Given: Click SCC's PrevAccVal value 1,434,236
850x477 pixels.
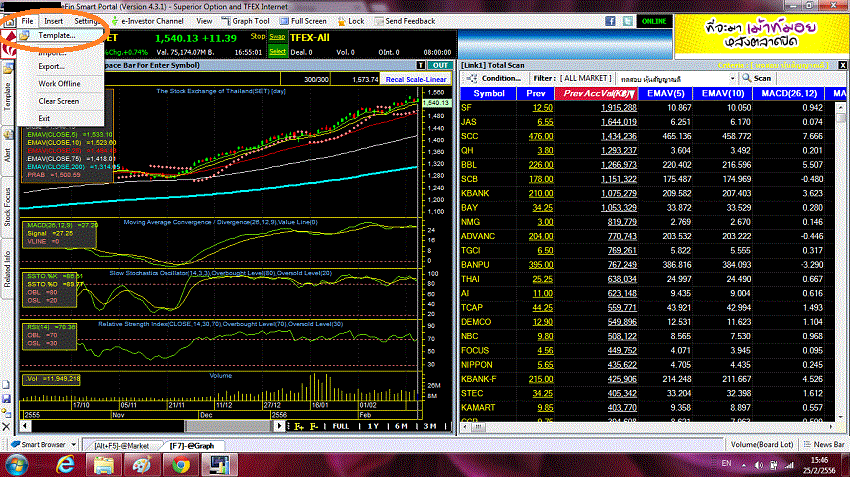Looking at the screenshot, I should click(x=619, y=136).
